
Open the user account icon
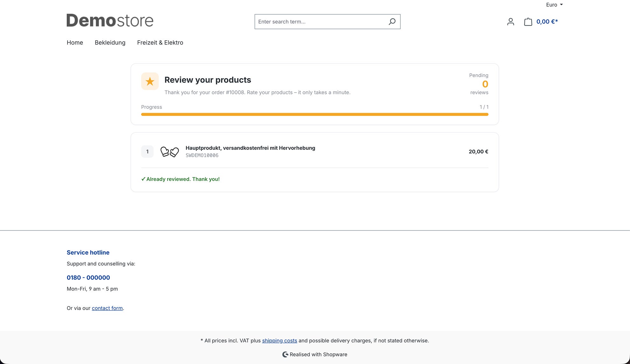tap(510, 22)
